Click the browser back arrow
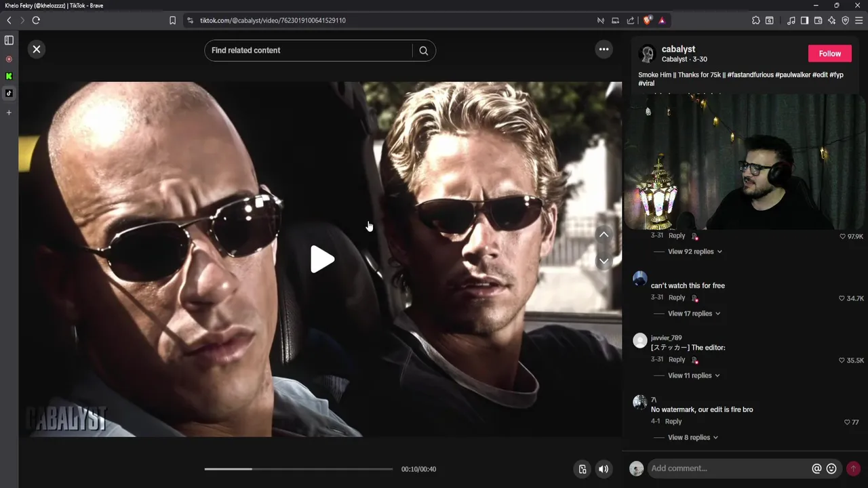868x488 pixels. point(9,20)
